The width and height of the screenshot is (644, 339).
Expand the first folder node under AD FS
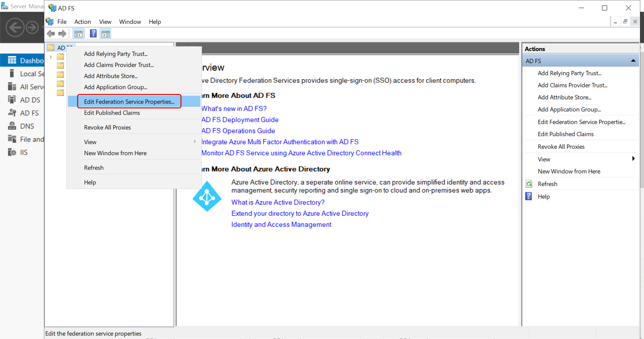pos(51,57)
